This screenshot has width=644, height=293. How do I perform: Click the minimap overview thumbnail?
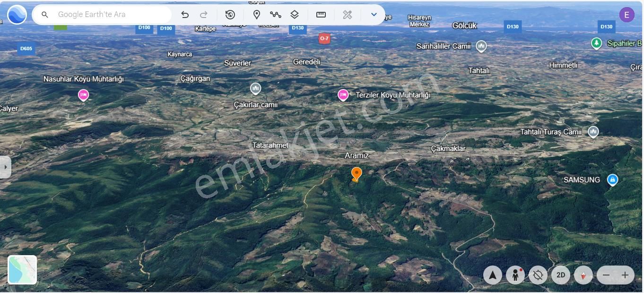(x=22, y=270)
